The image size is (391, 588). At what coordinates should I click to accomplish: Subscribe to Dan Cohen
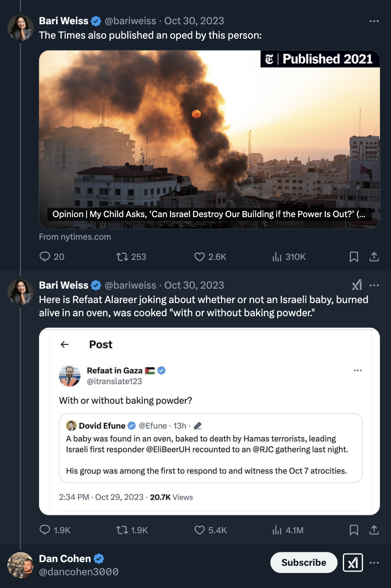pos(304,563)
